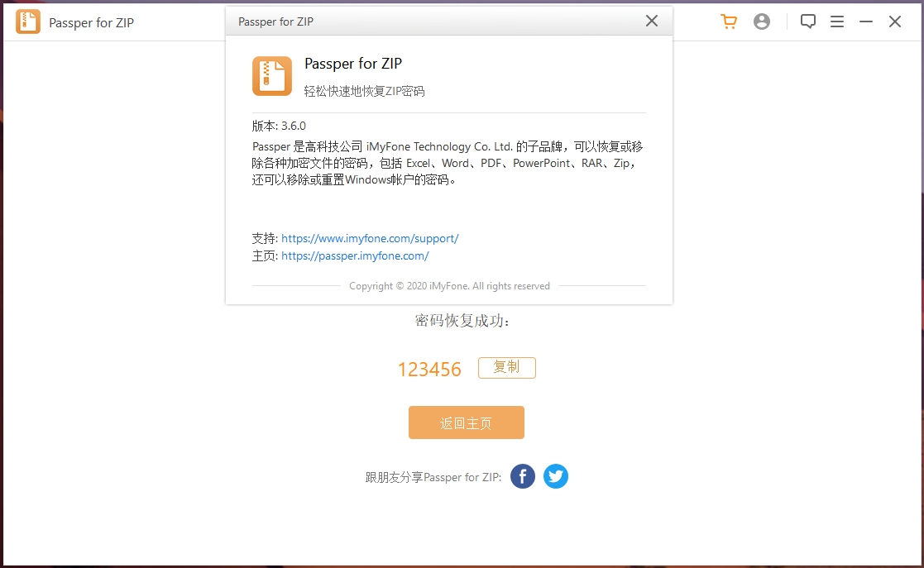This screenshot has width=924, height=568.
Task: Click the 支持: label in About dialog
Action: (x=265, y=239)
